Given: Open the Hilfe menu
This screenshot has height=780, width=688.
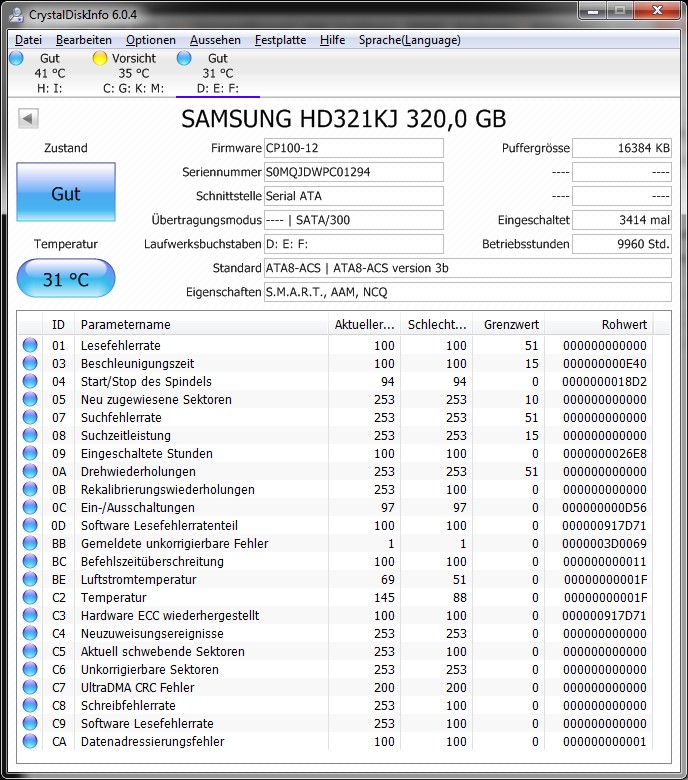Looking at the screenshot, I should click(332, 40).
